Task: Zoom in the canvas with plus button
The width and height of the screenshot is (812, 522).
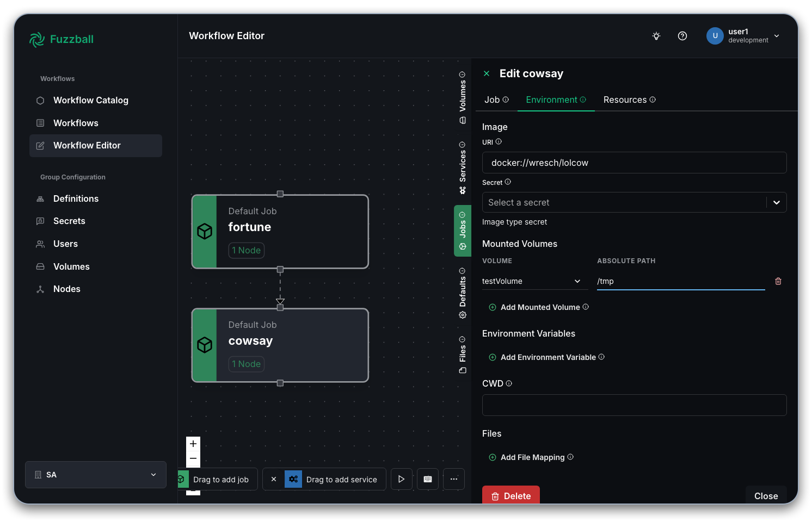Action: pos(193,444)
